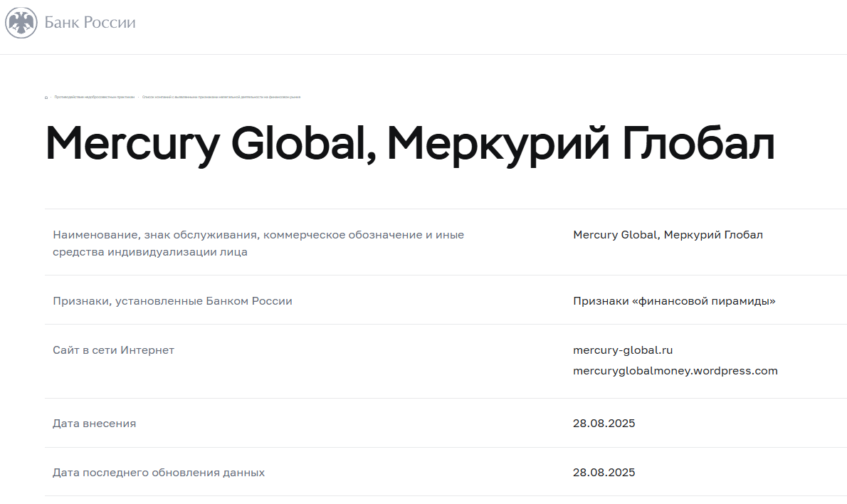Open the Список компаний breadcrumb link
Screen dimensions: 847x504
click(x=221, y=97)
